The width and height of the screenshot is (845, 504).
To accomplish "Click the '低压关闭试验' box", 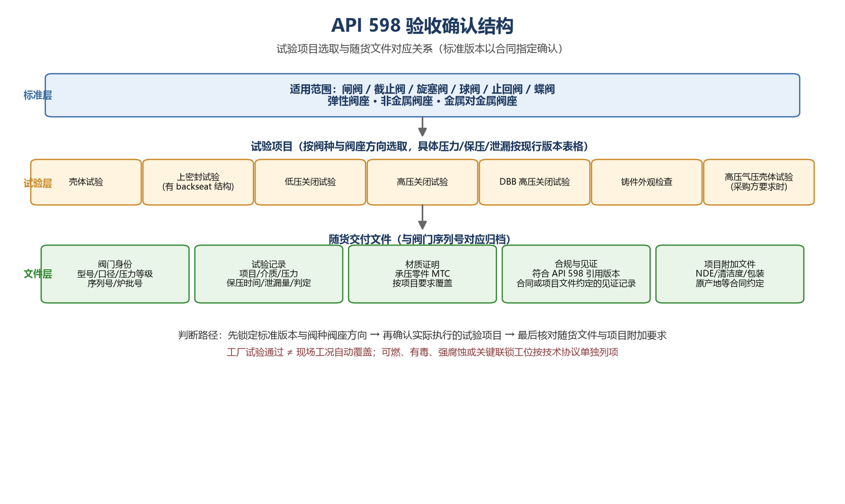I will [x=311, y=182].
